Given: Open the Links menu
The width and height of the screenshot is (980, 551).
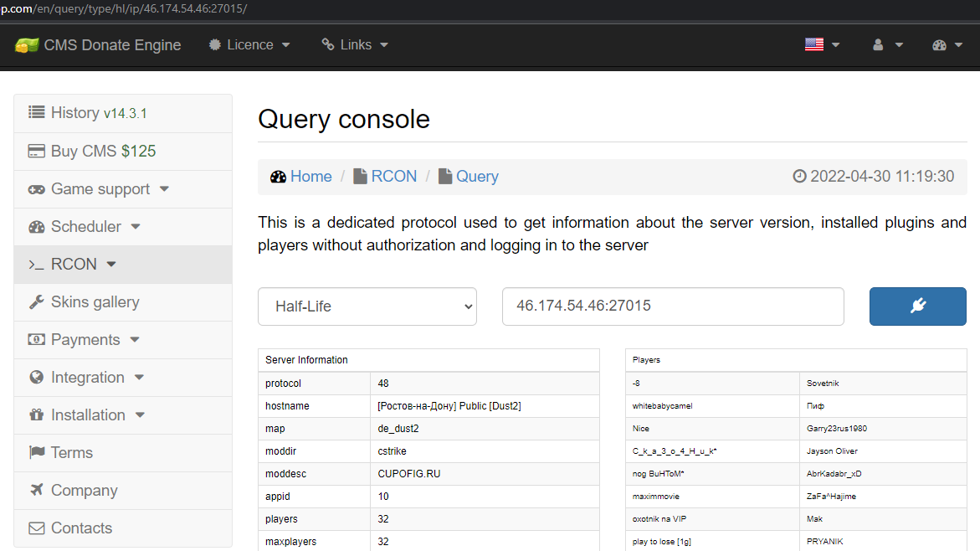Looking at the screenshot, I should click(354, 44).
